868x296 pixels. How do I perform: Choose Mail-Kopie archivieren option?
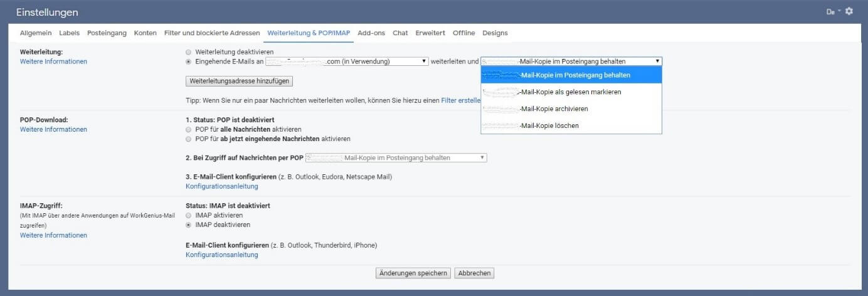(571, 108)
